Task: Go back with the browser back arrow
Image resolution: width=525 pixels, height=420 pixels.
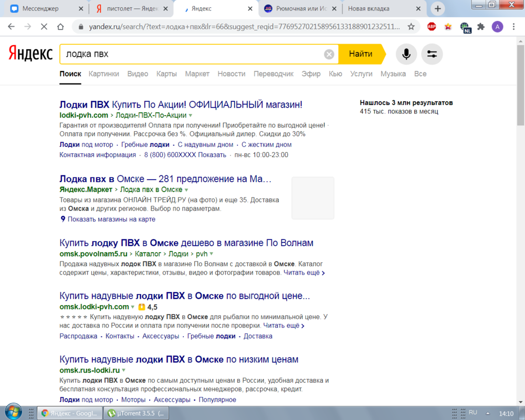Action: point(12,27)
